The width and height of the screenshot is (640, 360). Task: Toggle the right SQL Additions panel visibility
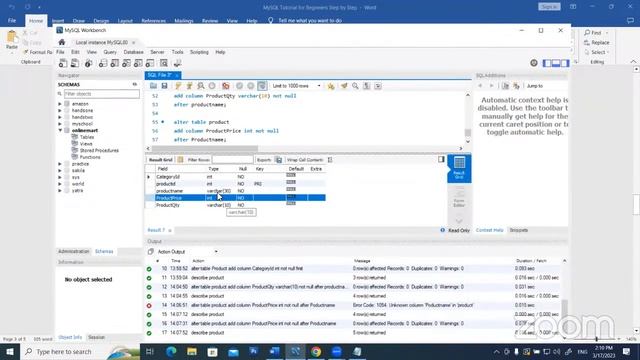(565, 63)
